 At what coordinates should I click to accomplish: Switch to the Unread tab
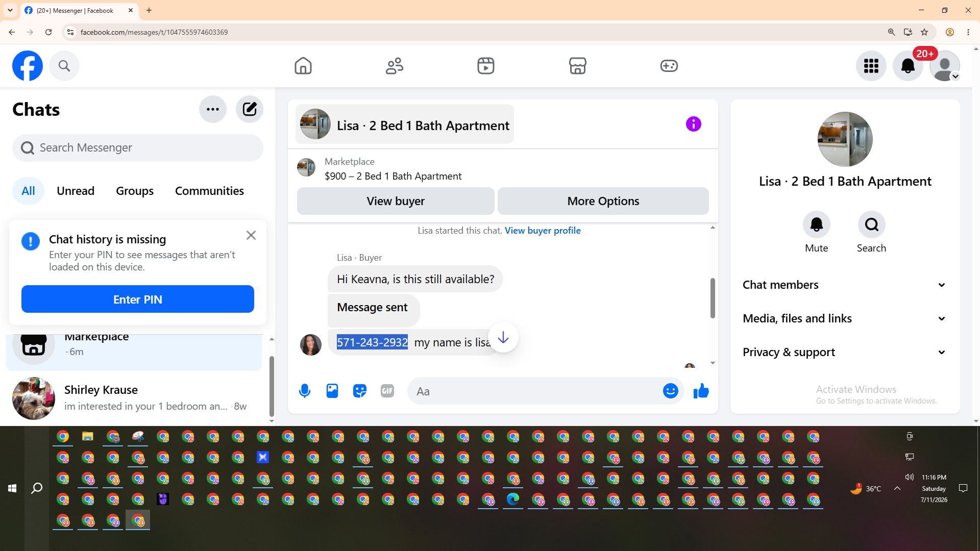coord(76,191)
